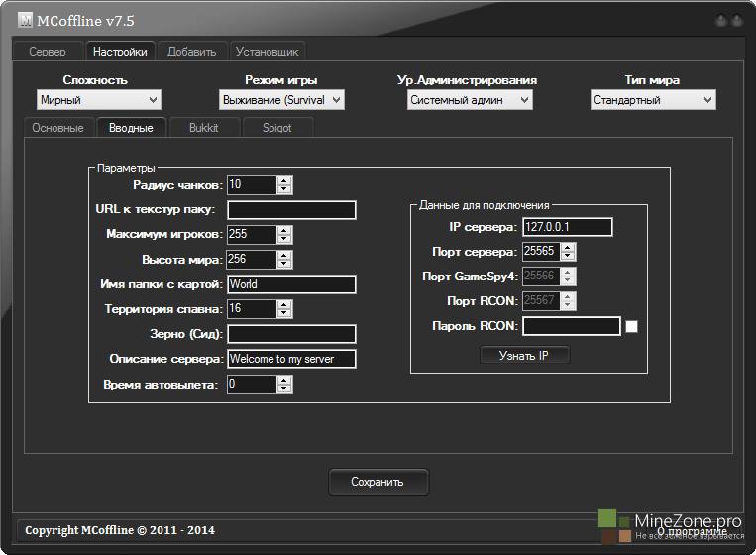
Task: Switch to the Сервер tab
Action: (x=48, y=52)
